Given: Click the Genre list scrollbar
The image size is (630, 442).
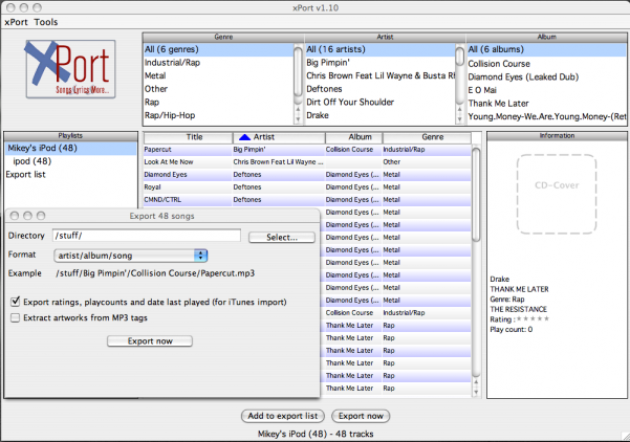Looking at the screenshot, I should point(298,72).
